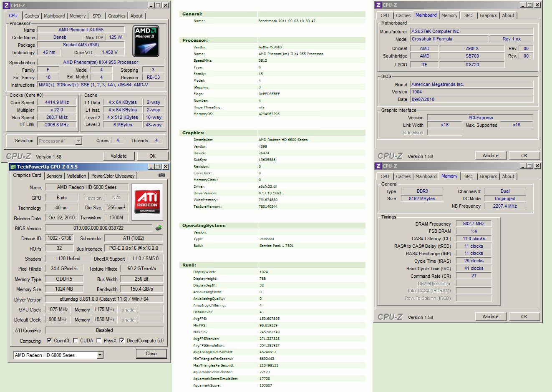Click the Default Clock 900 MHz field
The width and height of the screenshot is (552, 392).
point(58,319)
